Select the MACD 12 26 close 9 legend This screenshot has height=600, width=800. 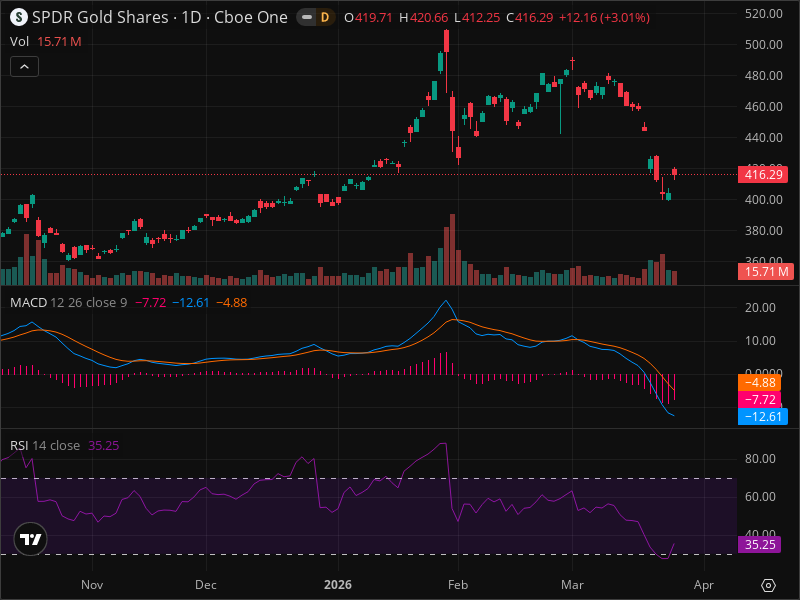pyautogui.click(x=68, y=303)
